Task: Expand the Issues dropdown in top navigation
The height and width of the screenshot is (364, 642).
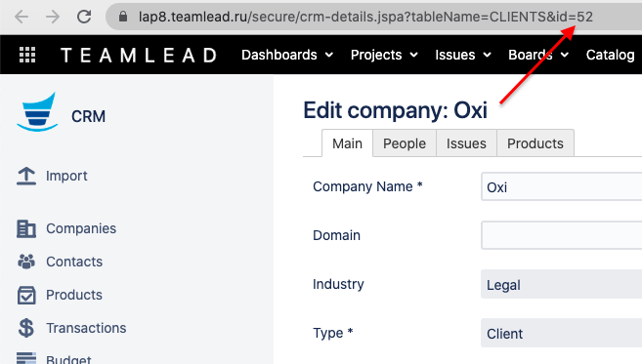Action: [x=463, y=55]
